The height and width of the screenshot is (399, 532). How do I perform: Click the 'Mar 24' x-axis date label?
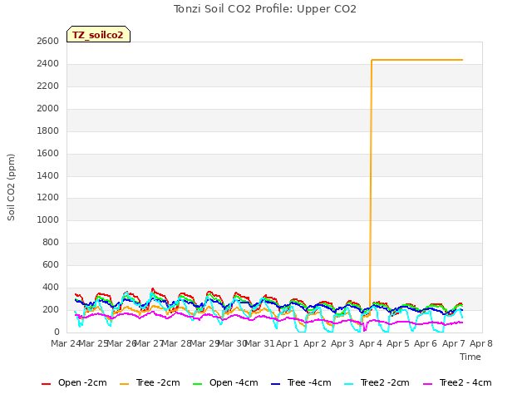[x=66, y=343]
